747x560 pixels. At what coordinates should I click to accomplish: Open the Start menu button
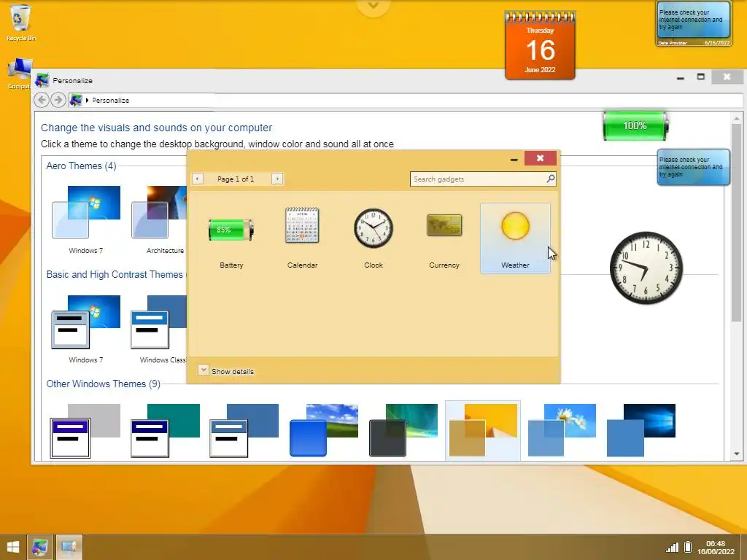click(x=13, y=547)
